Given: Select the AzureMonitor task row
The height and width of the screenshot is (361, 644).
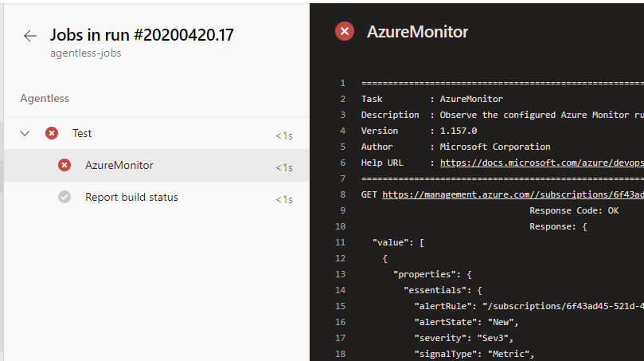Looking at the screenshot, I should click(x=157, y=165).
